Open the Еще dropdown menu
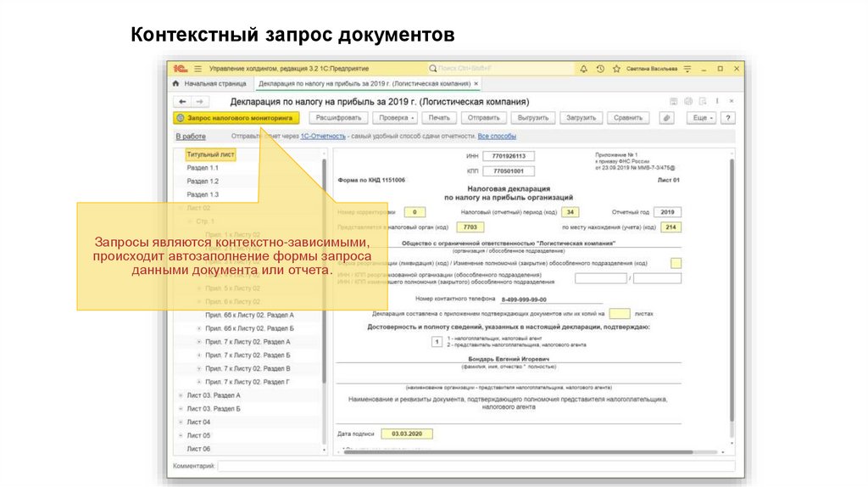Image resolution: width=868 pixels, height=487 pixels. pos(701,118)
